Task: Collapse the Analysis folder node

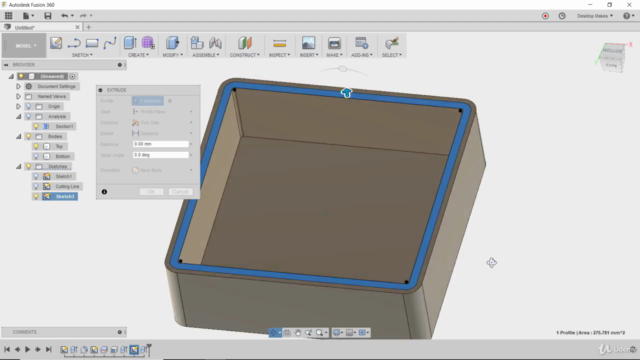Action: [x=18, y=116]
